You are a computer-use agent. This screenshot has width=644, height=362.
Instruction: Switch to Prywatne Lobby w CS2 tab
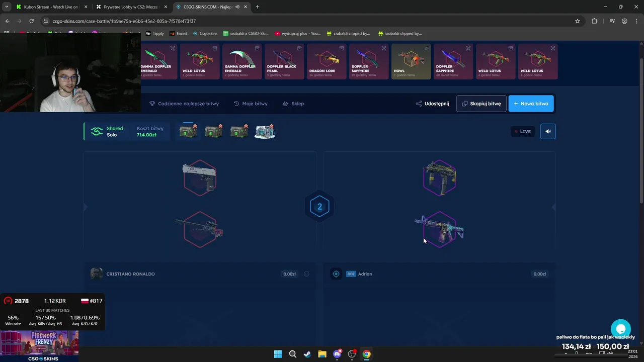coord(132,7)
